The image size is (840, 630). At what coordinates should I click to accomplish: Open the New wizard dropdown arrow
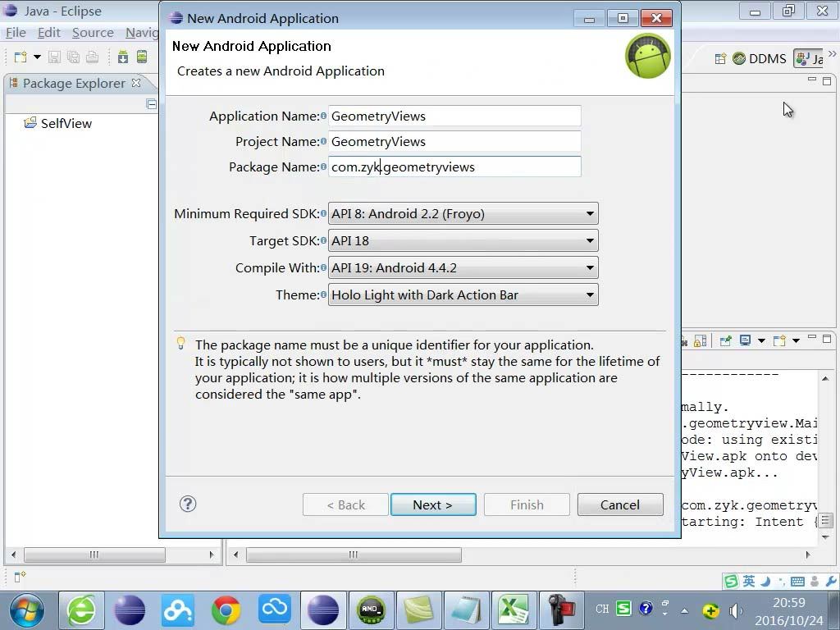tap(37, 57)
